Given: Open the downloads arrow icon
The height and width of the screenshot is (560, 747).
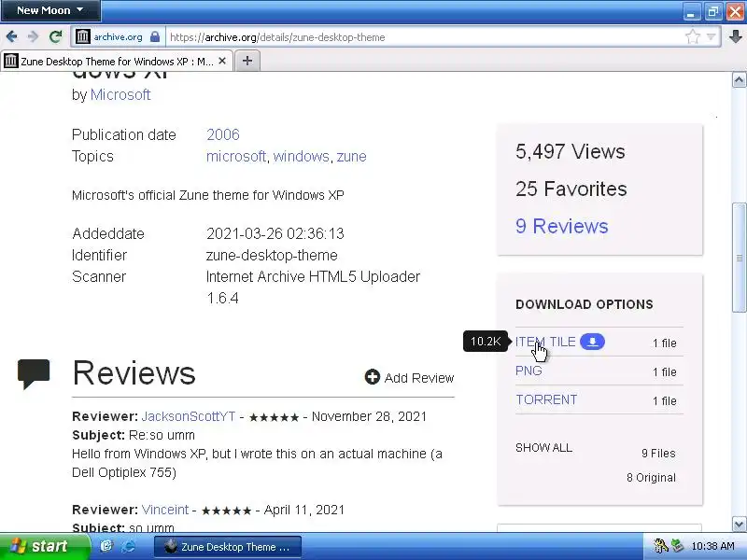Looking at the screenshot, I should pos(736,36).
